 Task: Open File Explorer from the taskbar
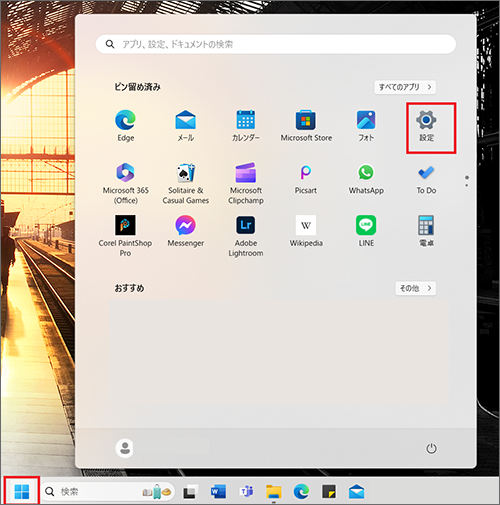[274, 492]
